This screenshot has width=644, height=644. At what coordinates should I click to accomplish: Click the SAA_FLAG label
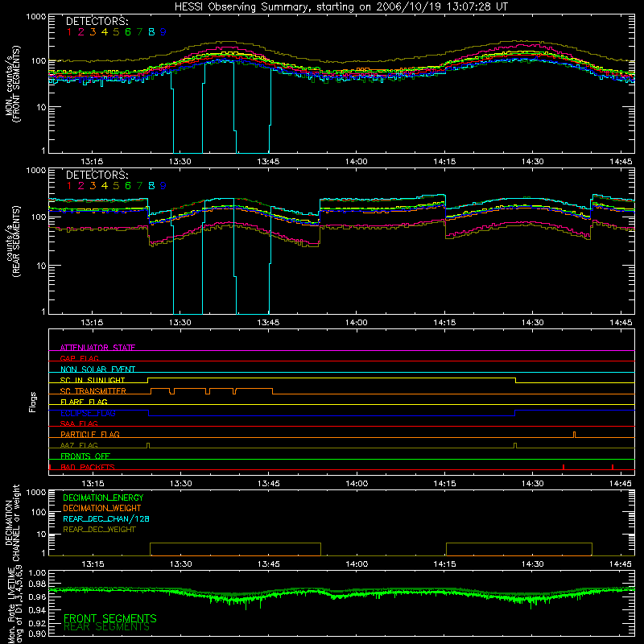click(79, 423)
